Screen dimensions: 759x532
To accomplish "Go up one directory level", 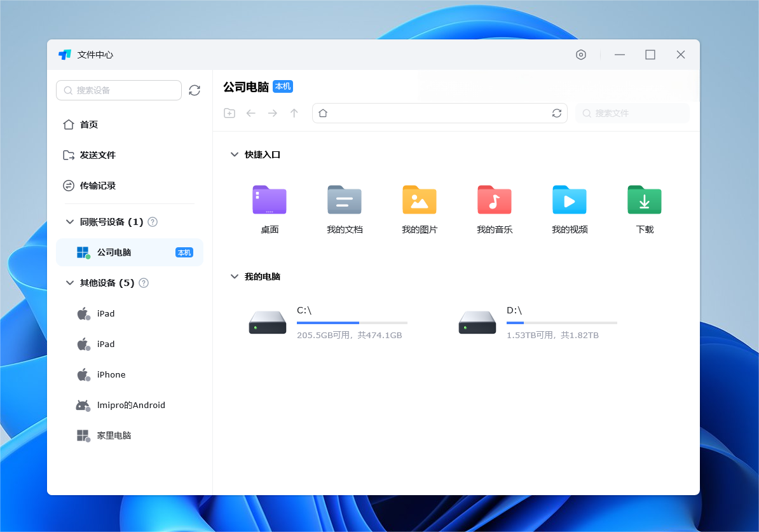I will pos(294,113).
